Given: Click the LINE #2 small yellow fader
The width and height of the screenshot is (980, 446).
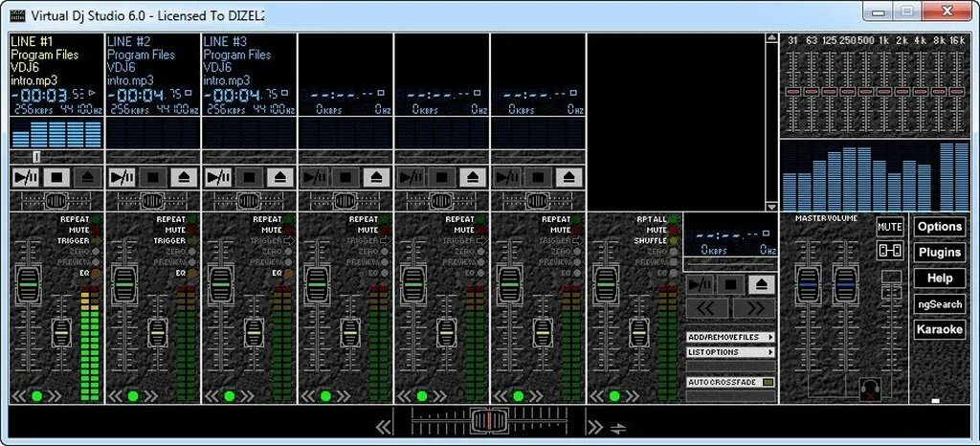Looking at the screenshot, I should click(x=157, y=333).
